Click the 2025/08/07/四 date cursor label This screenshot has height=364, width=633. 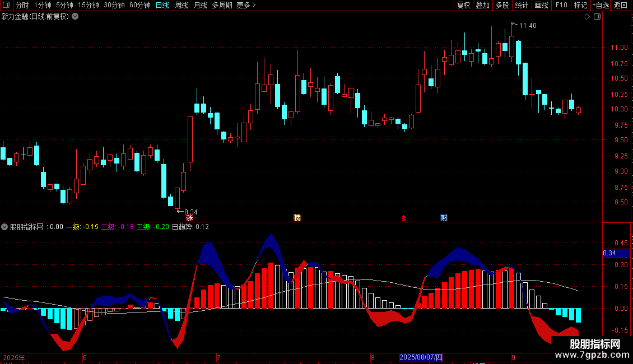coord(421,357)
